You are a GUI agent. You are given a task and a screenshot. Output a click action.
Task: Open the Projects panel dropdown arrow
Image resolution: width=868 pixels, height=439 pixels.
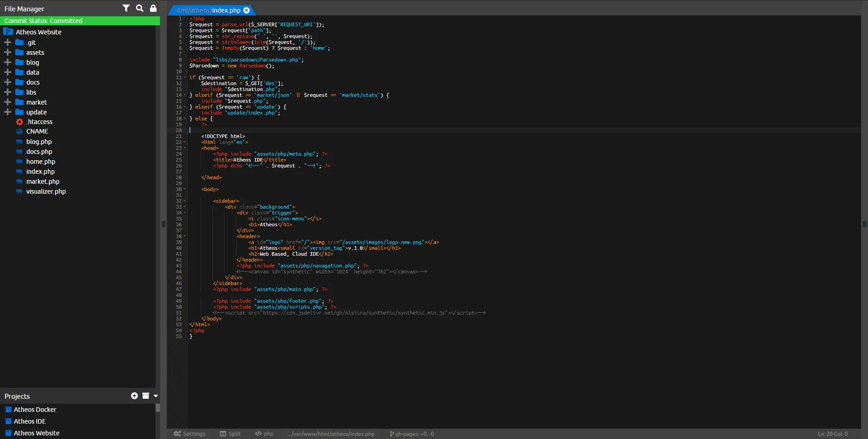[x=155, y=396]
